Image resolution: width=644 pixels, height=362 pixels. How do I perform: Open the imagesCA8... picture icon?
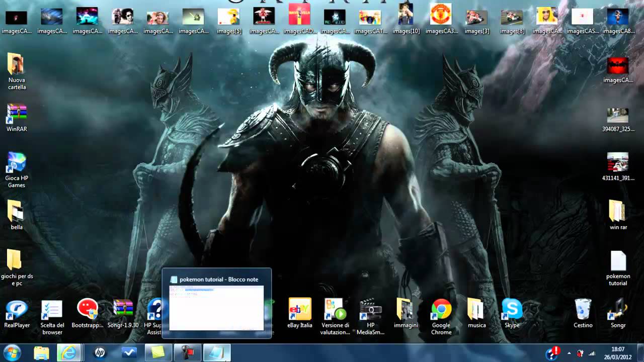(x=618, y=20)
